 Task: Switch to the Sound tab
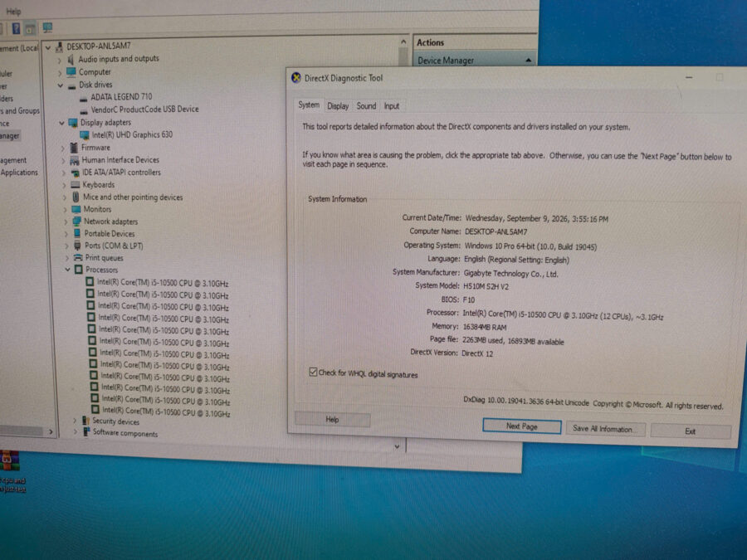point(366,105)
